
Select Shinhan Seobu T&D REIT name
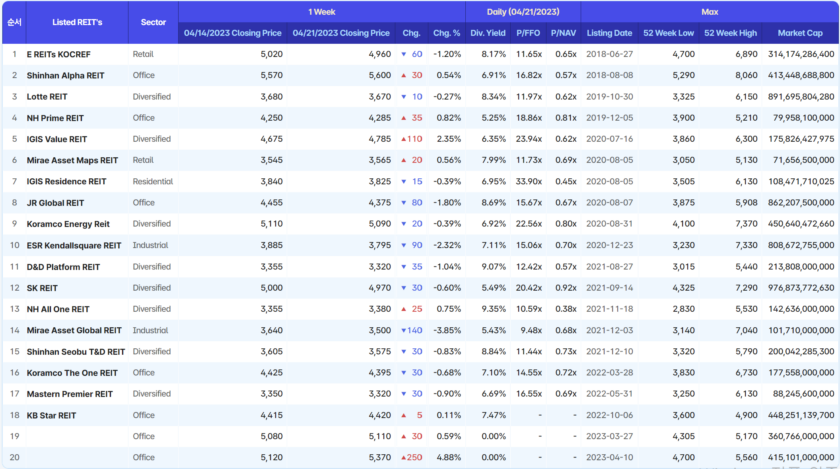[x=76, y=352]
